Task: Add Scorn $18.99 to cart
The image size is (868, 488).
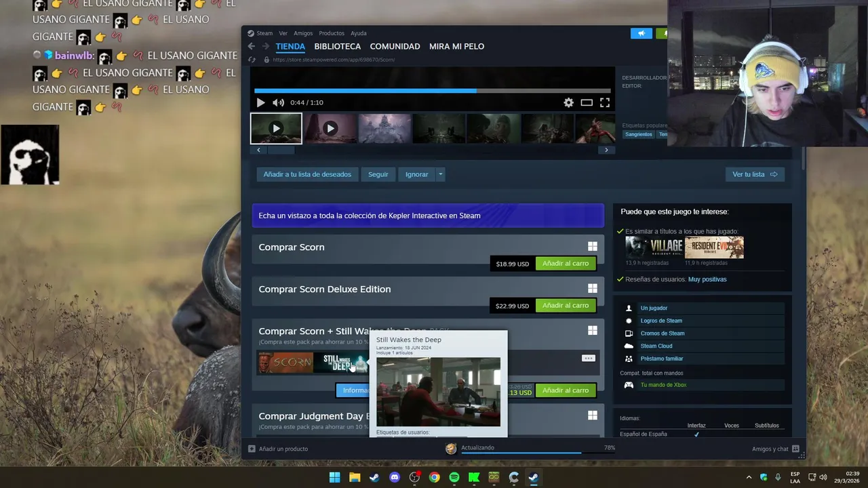Action: click(566, 264)
